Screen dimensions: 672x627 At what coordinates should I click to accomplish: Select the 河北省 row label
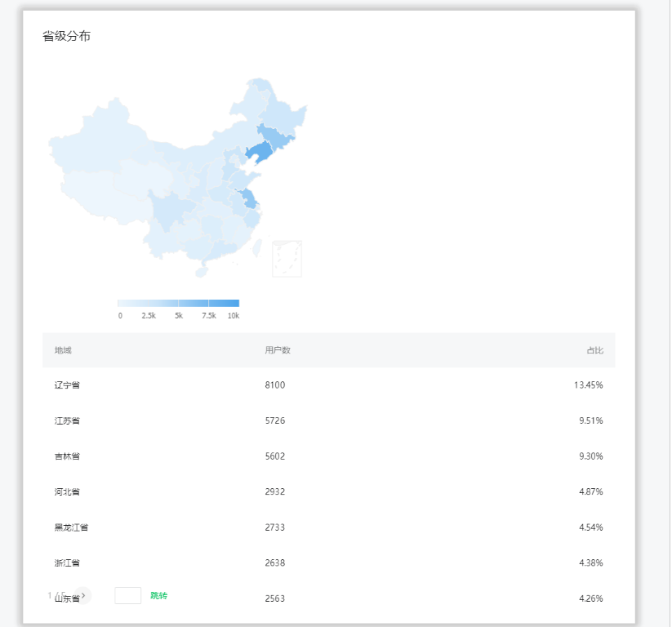pyautogui.click(x=67, y=491)
